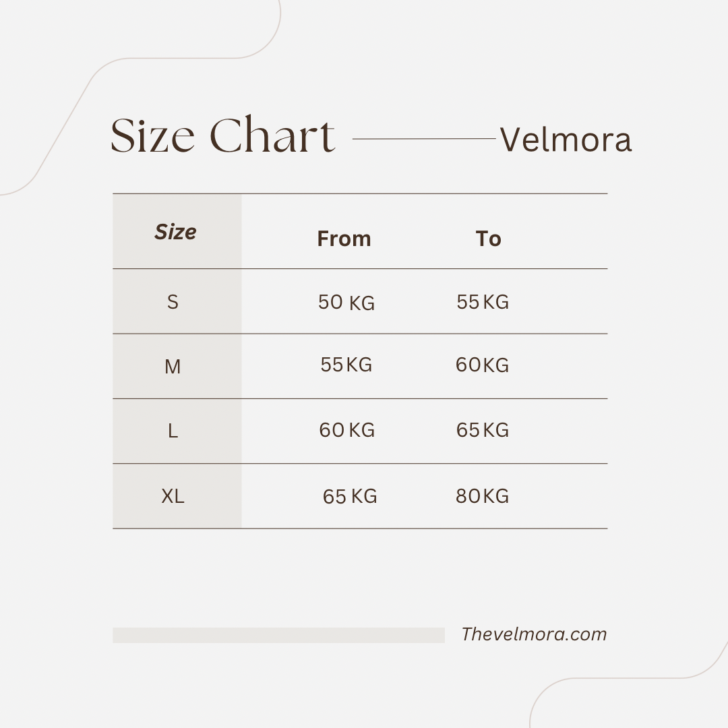Click the thin line between title and Velmora
Screen dimensions: 728x728
coord(425,138)
